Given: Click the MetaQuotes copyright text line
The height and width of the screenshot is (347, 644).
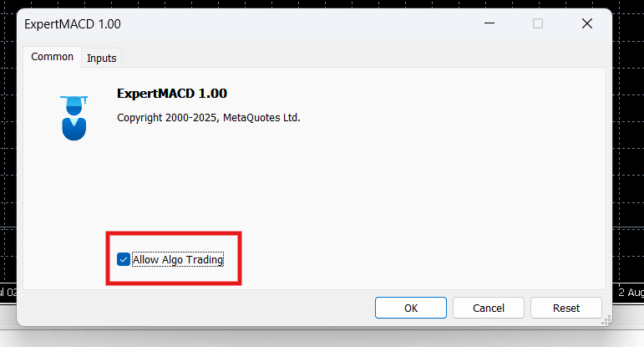Looking at the screenshot, I should pyautogui.click(x=209, y=118).
